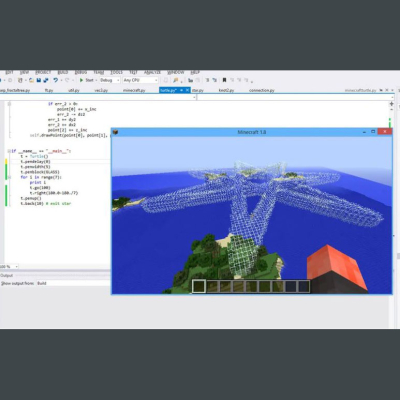Click the Undo arrow icon
Image resolution: width=400 pixels, height=400 pixels.
click(56, 80)
